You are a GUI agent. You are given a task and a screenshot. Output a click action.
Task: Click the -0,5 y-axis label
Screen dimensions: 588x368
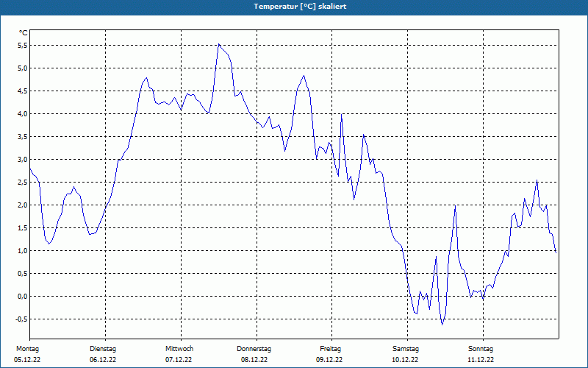(x=21, y=319)
